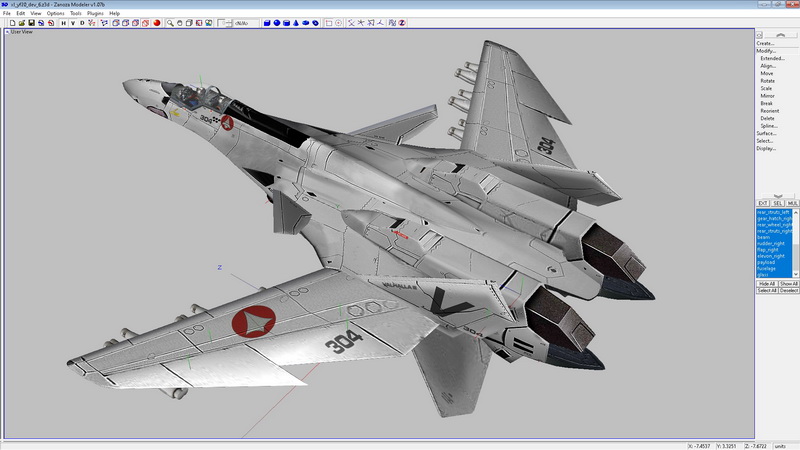
Task: Click the New file icon
Action: coord(12,23)
